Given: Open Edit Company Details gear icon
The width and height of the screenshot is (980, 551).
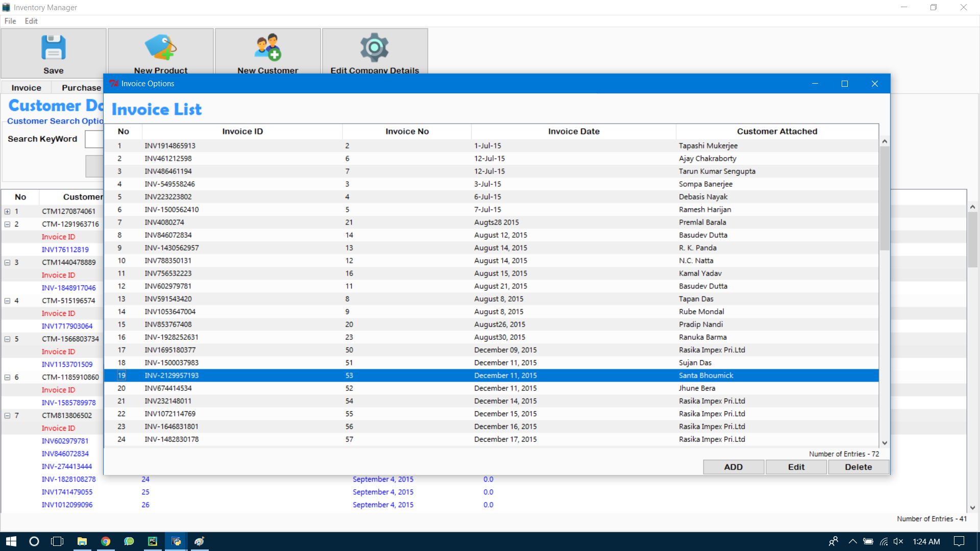Looking at the screenshot, I should (375, 47).
